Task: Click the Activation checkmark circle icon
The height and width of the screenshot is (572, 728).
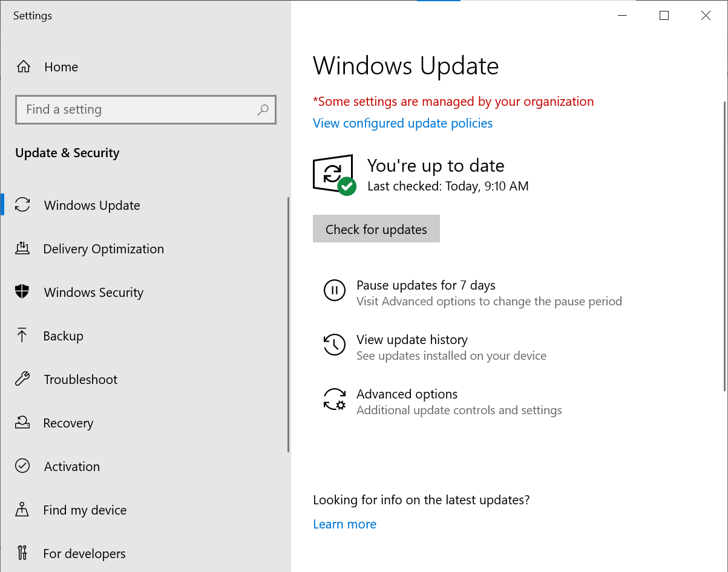Action: coord(22,466)
